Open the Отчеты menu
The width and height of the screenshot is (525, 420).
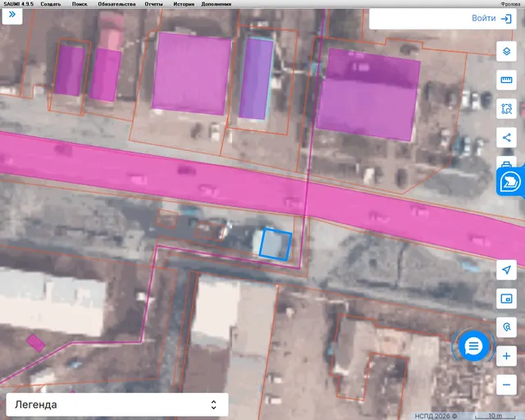pos(153,4)
